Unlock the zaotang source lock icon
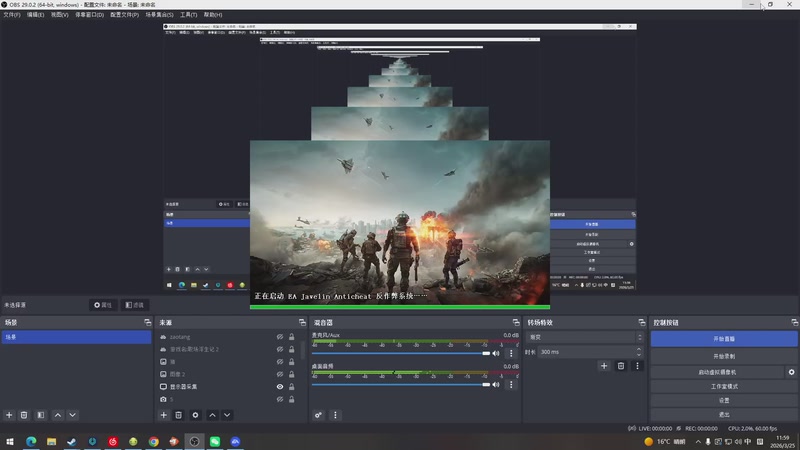800x450 pixels. (x=291, y=337)
